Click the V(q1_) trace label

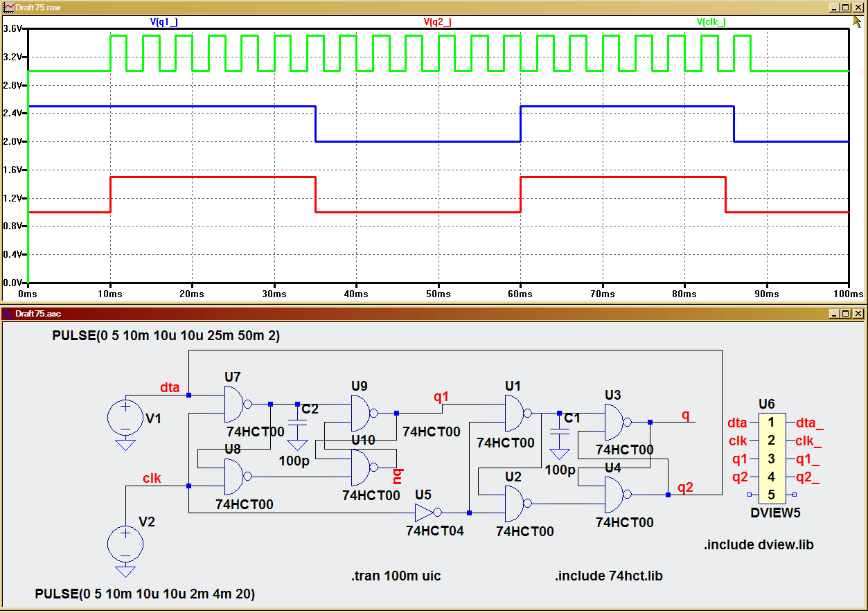pos(164,22)
